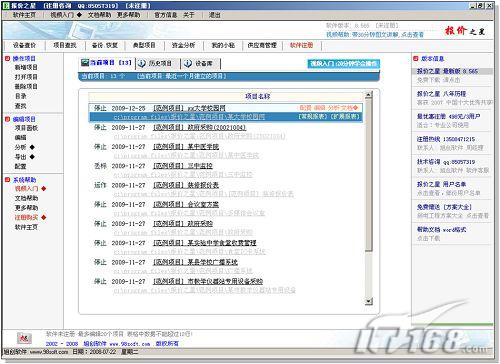Switch to the 设备库 tab
The height and width of the screenshot is (364, 500).
click(204, 63)
